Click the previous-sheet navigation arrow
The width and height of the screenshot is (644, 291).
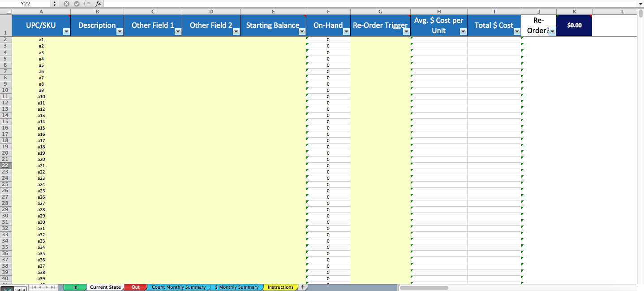(40, 287)
